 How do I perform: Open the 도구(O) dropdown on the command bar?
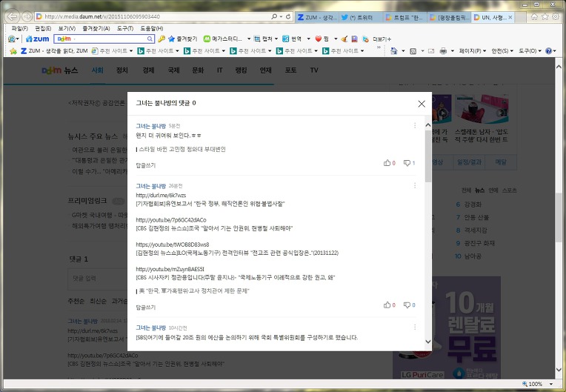530,51
